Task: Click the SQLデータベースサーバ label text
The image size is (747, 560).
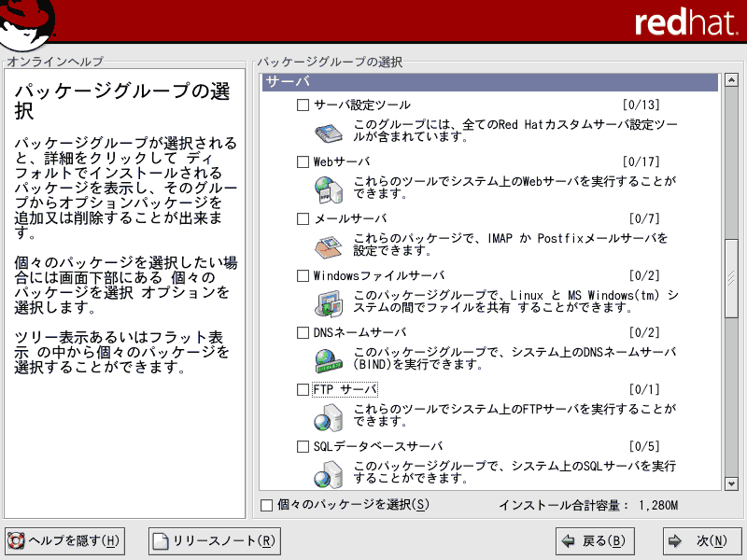Action: coord(378,446)
